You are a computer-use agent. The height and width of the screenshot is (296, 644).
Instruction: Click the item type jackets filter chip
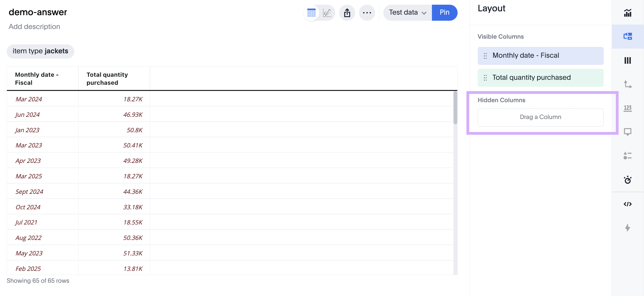[x=40, y=51]
